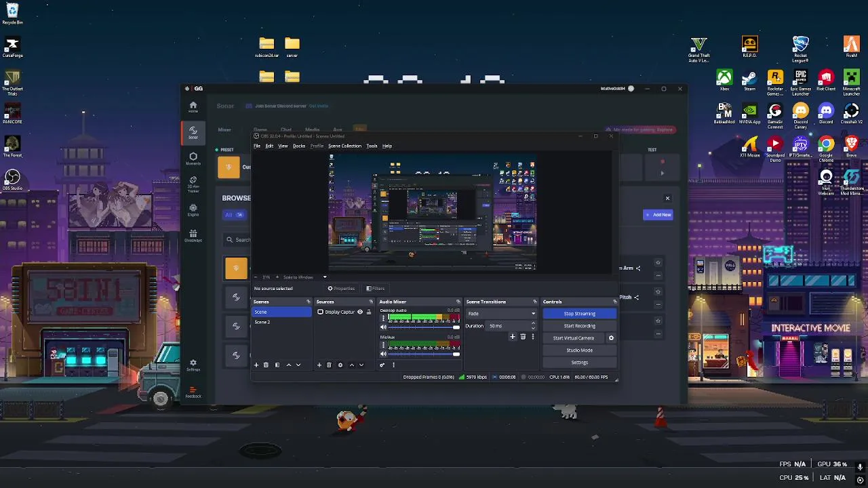This screenshot has height=488, width=868.
Task: Open virtual camera settings gear icon
Action: coord(611,338)
